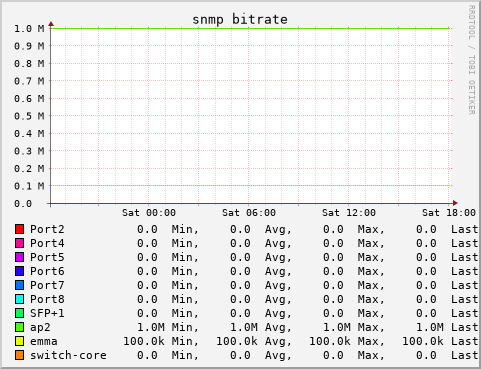481x369 pixels.
Task: Click the Sat 12:00 time axis label
Action: [x=349, y=213]
